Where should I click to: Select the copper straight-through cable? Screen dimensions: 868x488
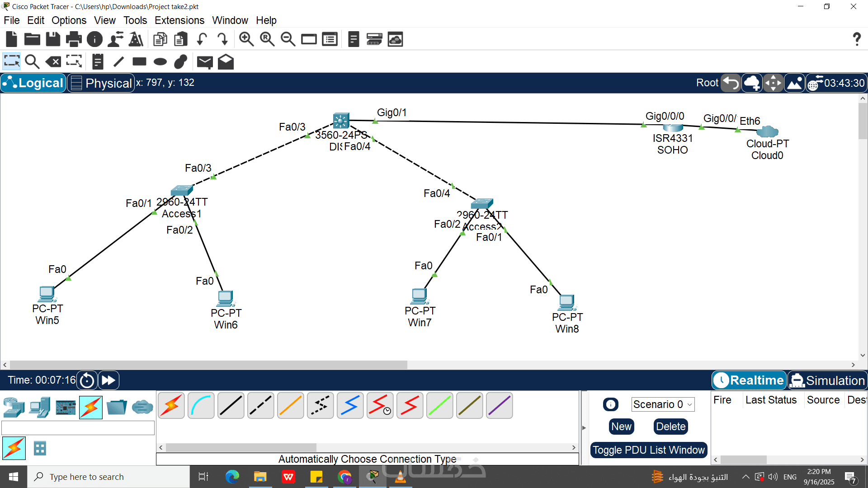pos(231,405)
